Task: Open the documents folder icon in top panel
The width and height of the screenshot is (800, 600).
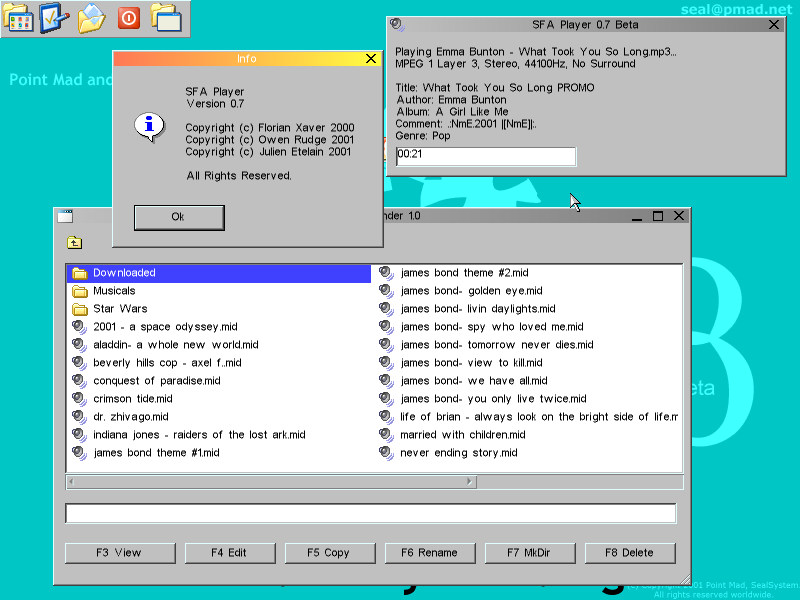Action: (x=92, y=17)
